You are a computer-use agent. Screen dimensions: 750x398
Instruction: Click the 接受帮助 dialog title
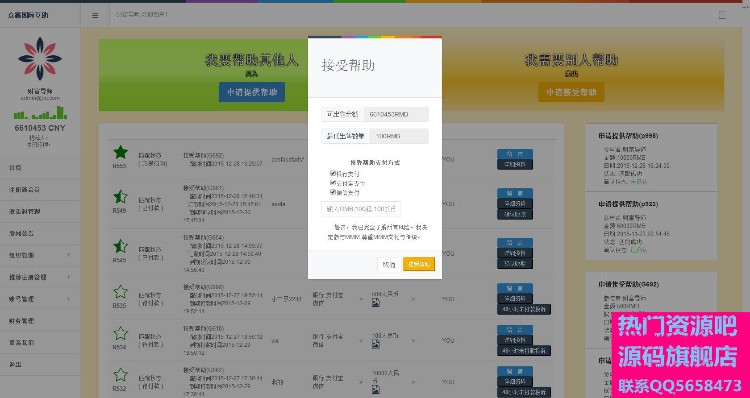(x=348, y=66)
